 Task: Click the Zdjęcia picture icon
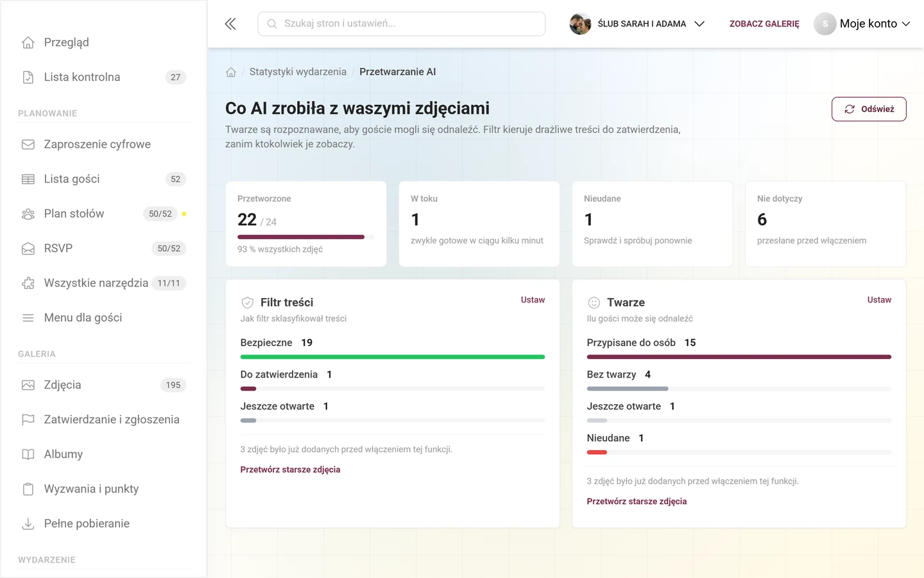point(28,385)
